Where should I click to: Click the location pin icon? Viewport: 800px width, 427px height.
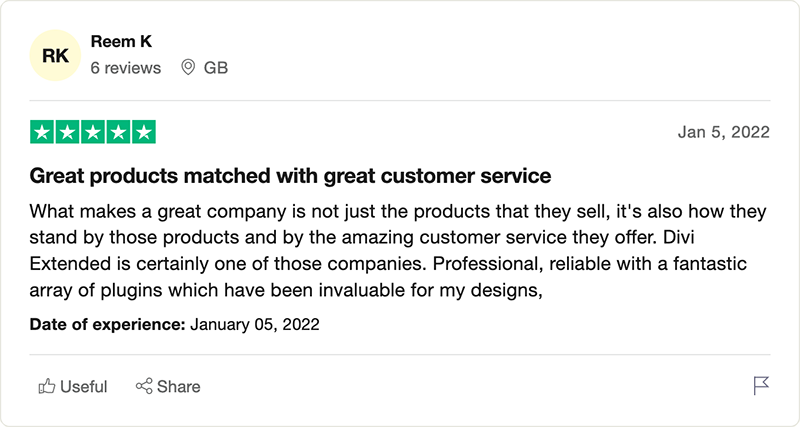[x=188, y=67]
